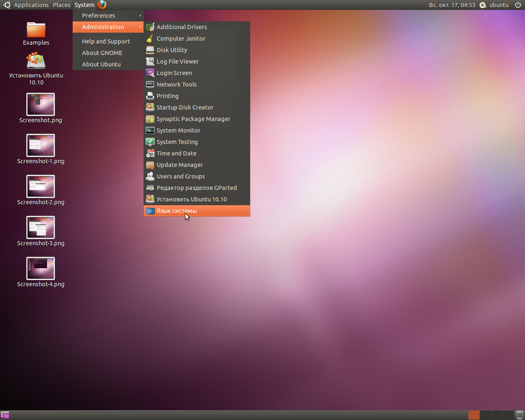Screen dimensions: 525x420
Task: Expand the Preferences submenu
Action: tap(108, 16)
